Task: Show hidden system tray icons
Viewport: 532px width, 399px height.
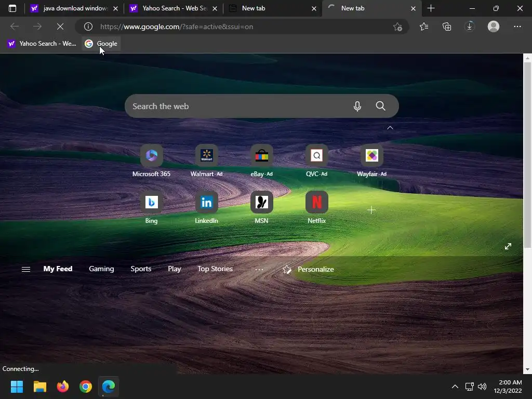Action: point(455,387)
